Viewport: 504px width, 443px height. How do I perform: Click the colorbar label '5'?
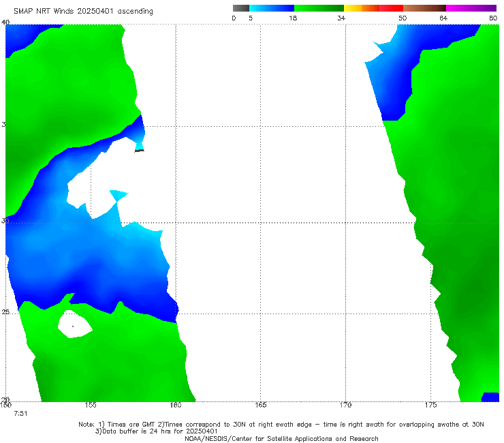[x=251, y=18]
